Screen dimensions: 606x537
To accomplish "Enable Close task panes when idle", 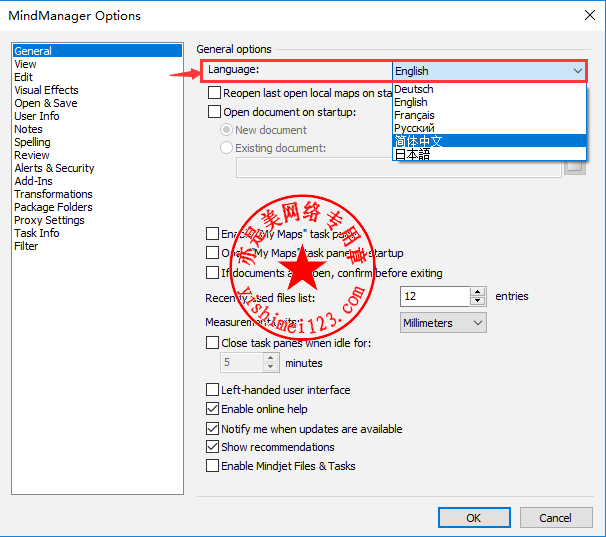I will click(212, 343).
